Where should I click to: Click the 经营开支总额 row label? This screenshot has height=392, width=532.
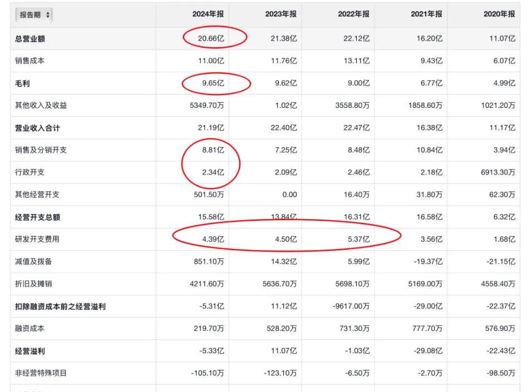pos(37,217)
